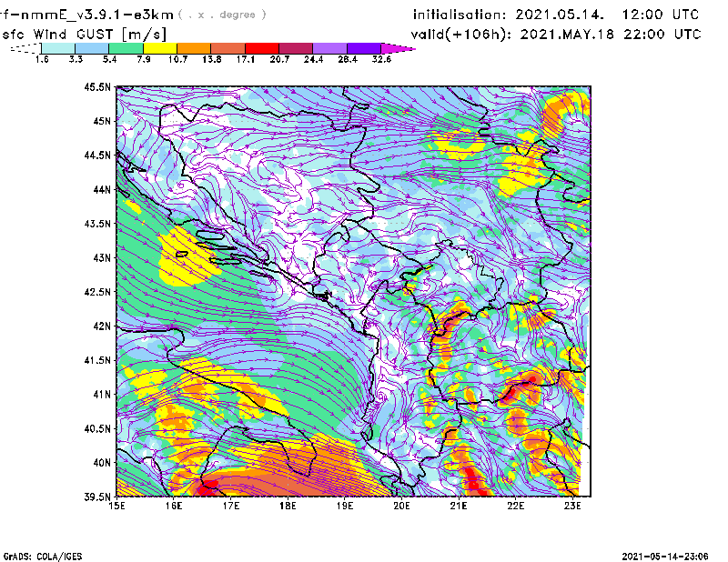Click the light cyan 1.6–3.3 legend swatch
Viewport: 728px width, 562px height.
tap(58, 48)
